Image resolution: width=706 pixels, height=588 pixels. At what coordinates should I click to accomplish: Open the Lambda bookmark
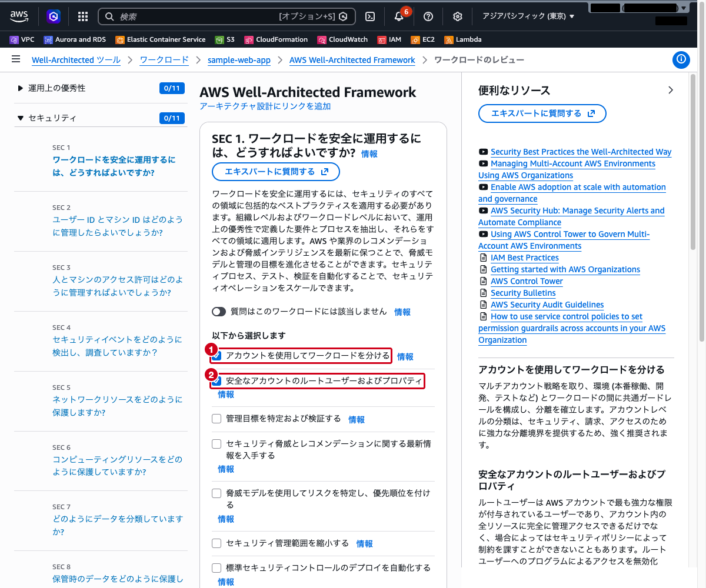pos(463,40)
